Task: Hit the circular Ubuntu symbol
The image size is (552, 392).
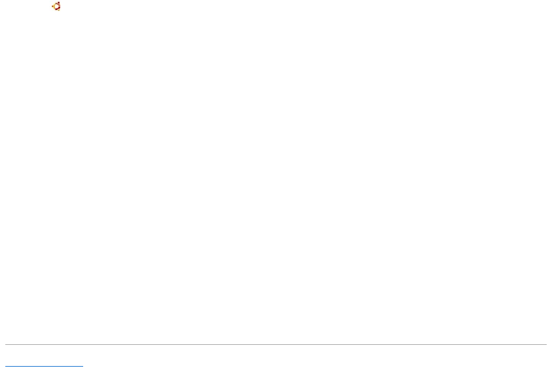Action: pyautogui.click(x=57, y=6)
